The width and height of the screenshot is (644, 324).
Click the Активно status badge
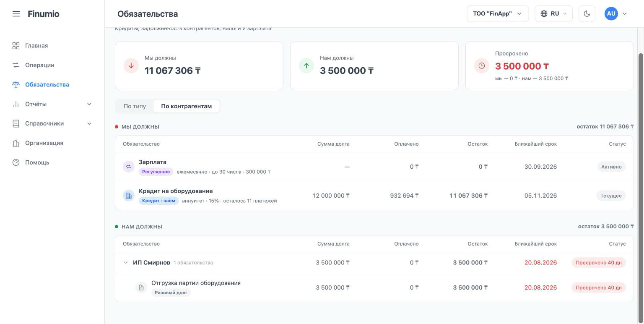tap(611, 167)
